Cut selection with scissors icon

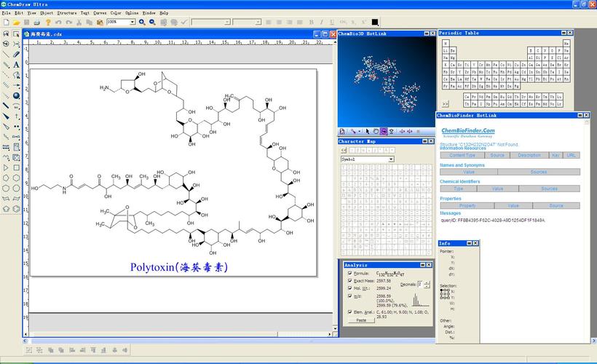click(x=79, y=23)
